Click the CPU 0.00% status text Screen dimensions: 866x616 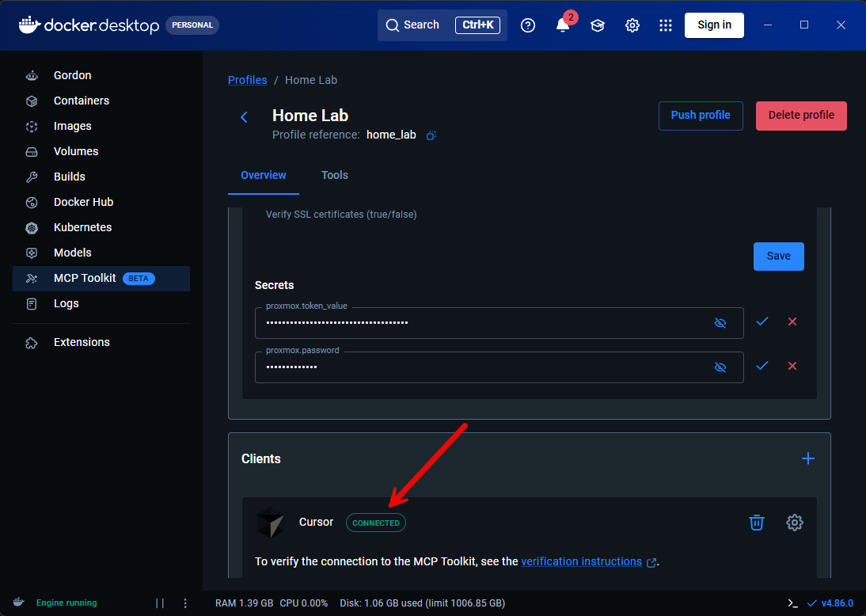click(304, 603)
